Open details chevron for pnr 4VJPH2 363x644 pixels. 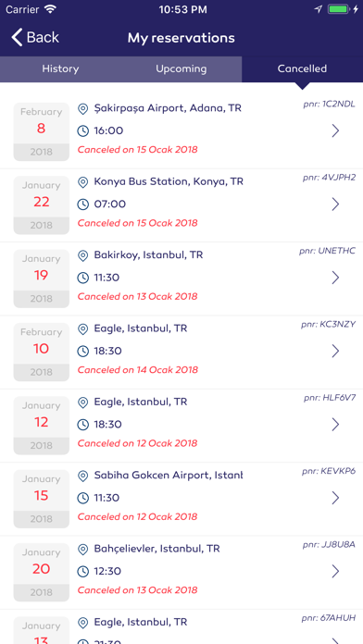click(x=335, y=204)
